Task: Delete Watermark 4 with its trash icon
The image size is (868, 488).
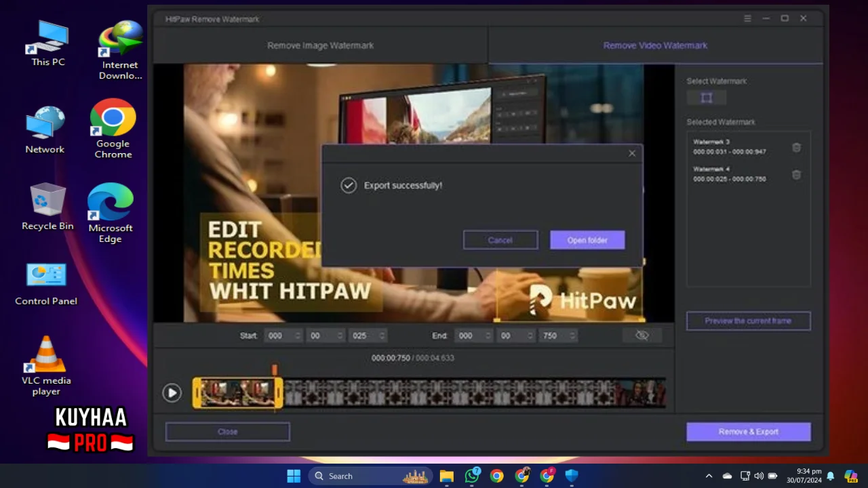Action: click(x=796, y=175)
